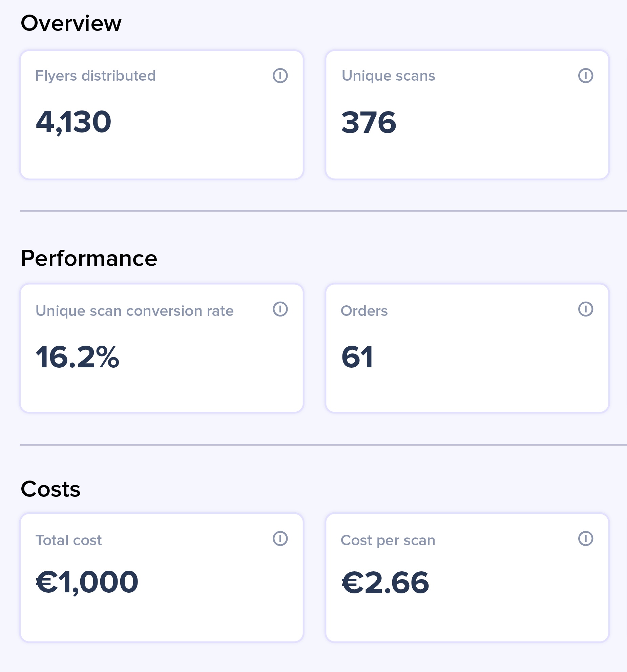
Task: Click the Total cost label text
Action: tap(69, 540)
